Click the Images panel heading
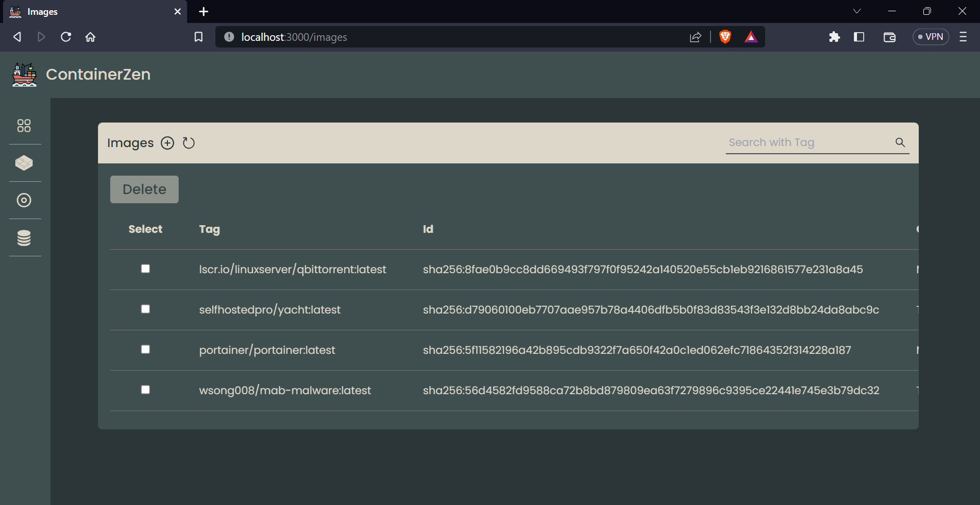This screenshot has height=505, width=980. pos(130,143)
